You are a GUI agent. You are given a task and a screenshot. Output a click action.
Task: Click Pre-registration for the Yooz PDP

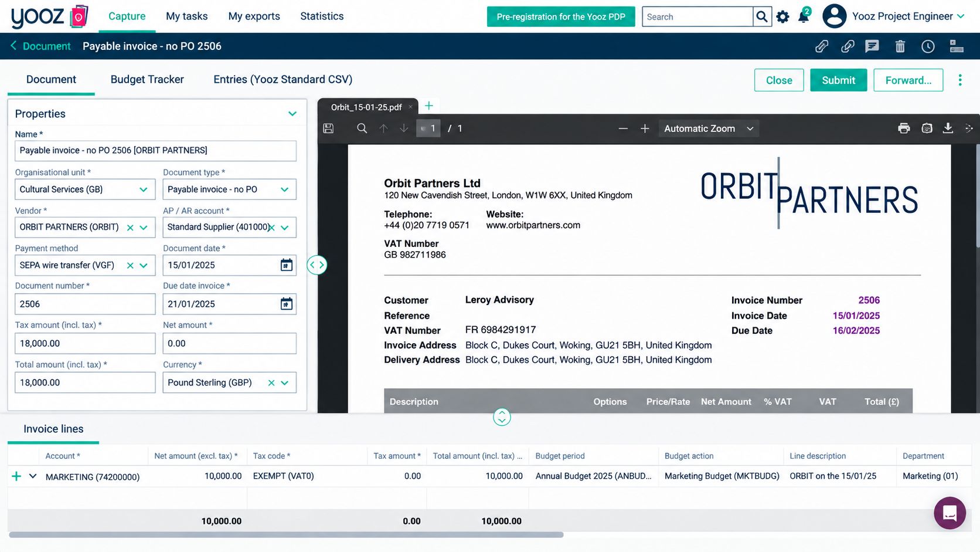point(561,16)
